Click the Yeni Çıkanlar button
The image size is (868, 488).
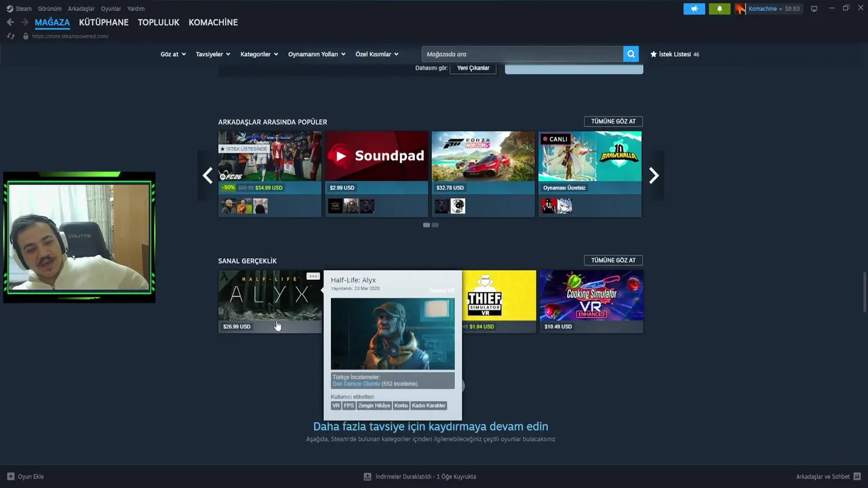473,68
